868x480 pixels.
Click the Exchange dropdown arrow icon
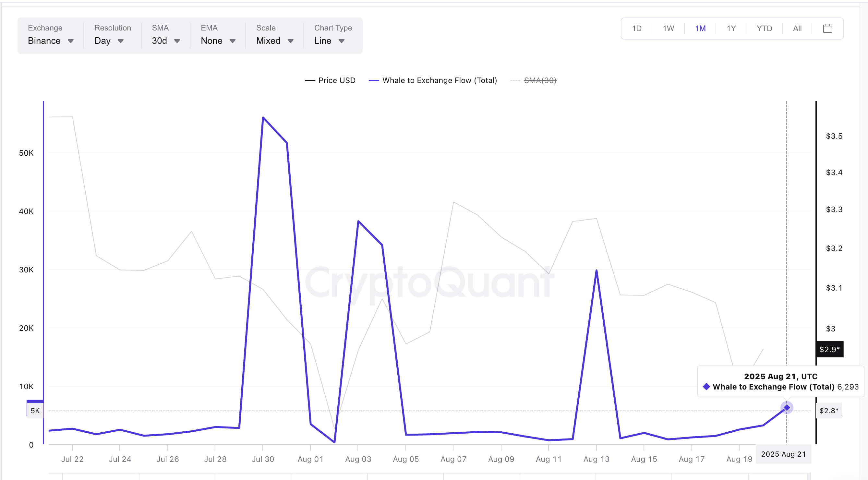[70, 41]
